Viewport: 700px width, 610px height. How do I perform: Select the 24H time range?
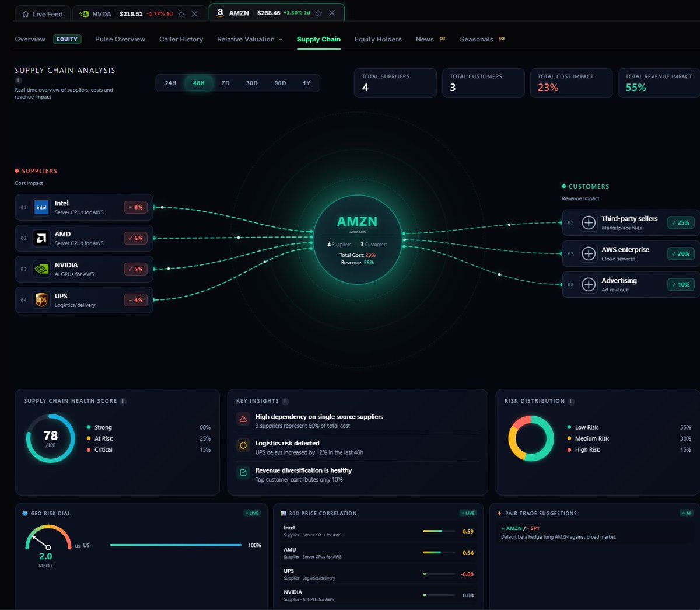(170, 83)
